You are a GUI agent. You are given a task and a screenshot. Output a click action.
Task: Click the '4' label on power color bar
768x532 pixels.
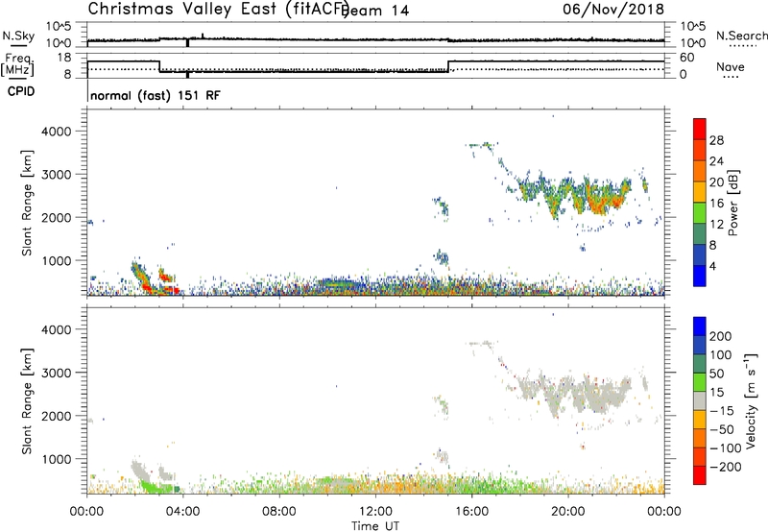pos(713,266)
